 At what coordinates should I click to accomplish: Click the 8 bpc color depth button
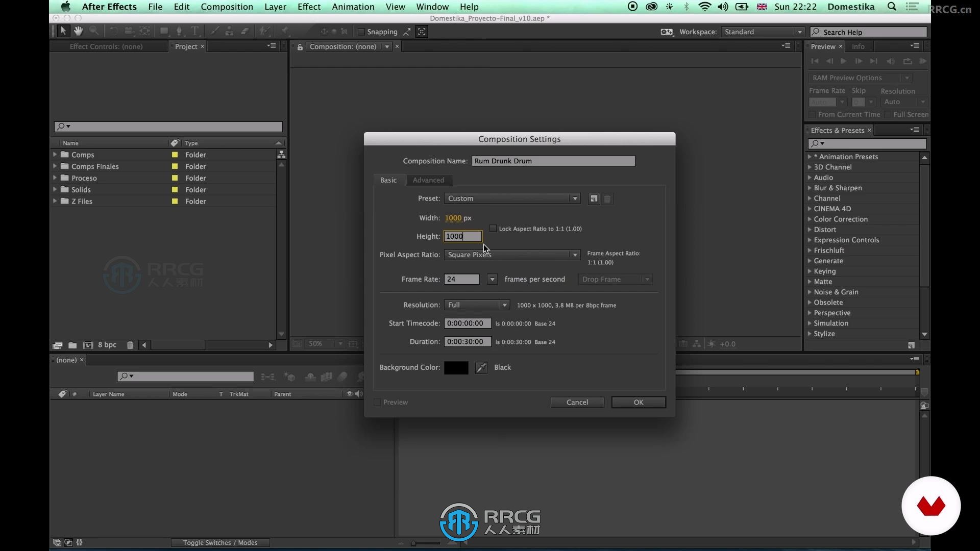[107, 345]
